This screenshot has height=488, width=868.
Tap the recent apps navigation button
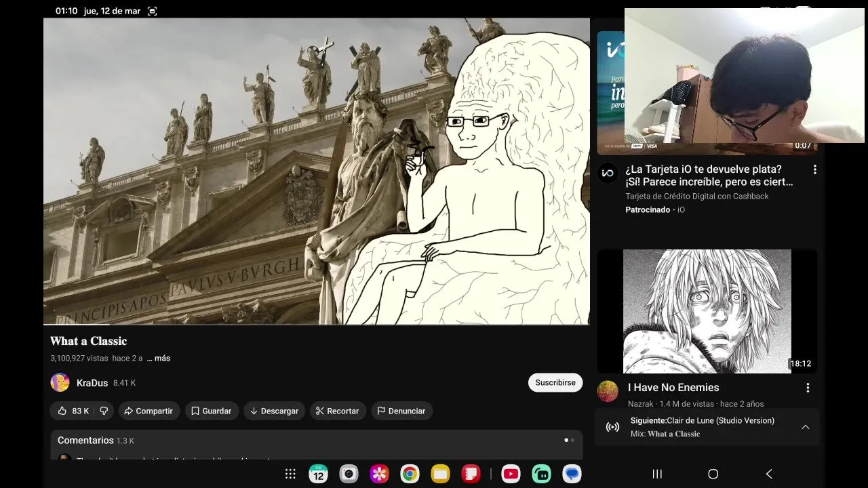[x=657, y=474]
